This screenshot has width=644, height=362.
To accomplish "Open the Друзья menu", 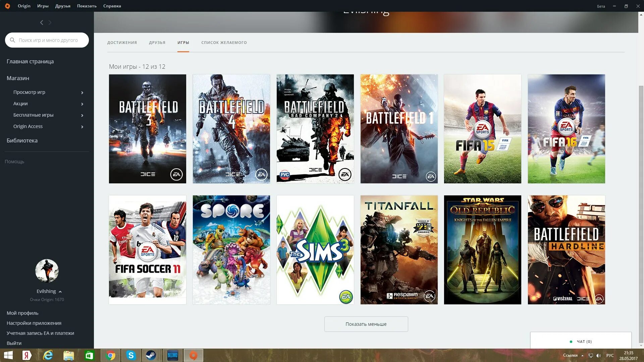I will [63, 6].
